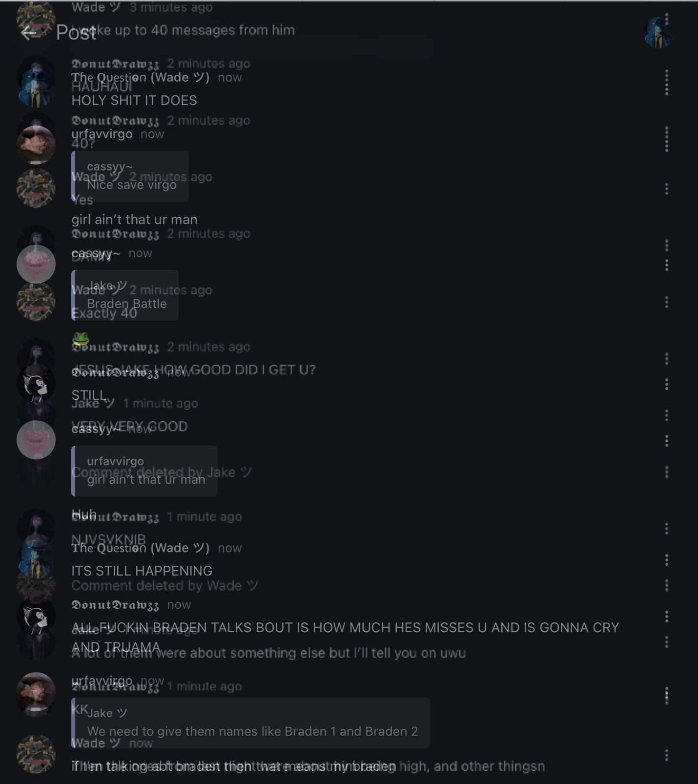Open username The Question (Wade ツ) above HOLY SHIT
The height and width of the screenshot is (784, 698).
[141, 77]
